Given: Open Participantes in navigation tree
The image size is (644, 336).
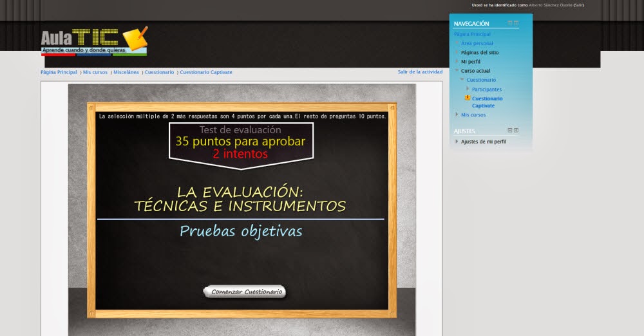Looking at the screenshot, I should [486, 89].
